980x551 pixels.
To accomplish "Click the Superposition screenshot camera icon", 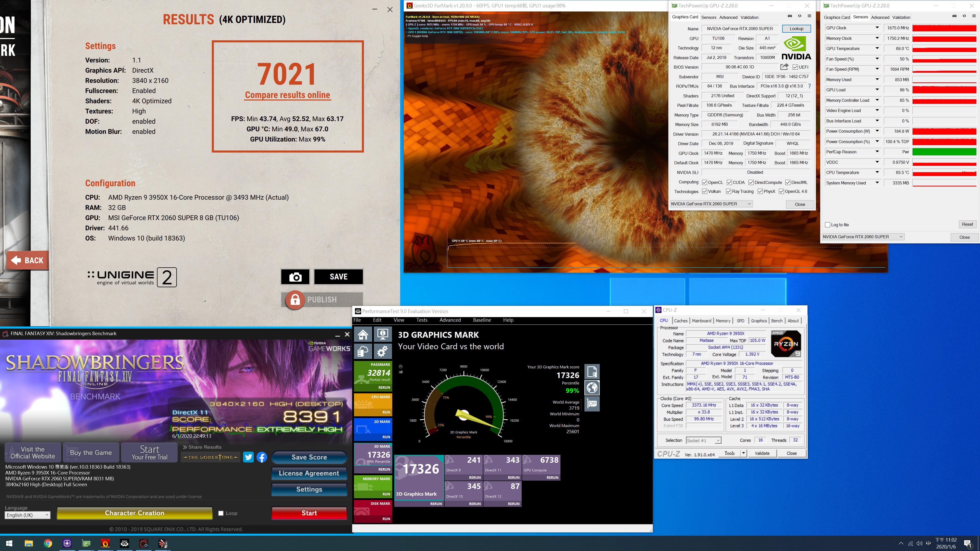I will click(295, 277).
